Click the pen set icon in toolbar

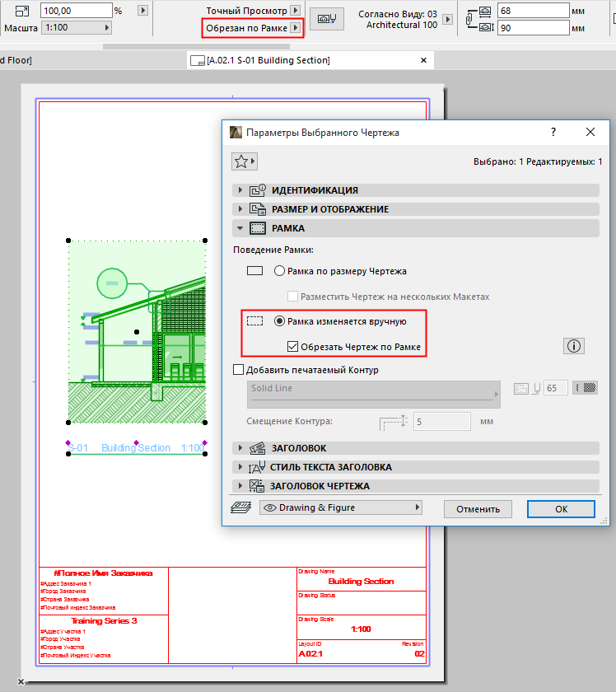pyautogui.click(x=327, y=18)
